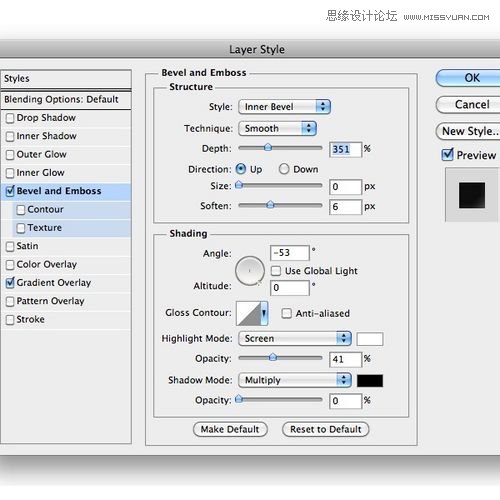Open the Gloss Contour picker arrow
Image resolution: width=500 pixels, height=500 pixels.
point(264,313)
